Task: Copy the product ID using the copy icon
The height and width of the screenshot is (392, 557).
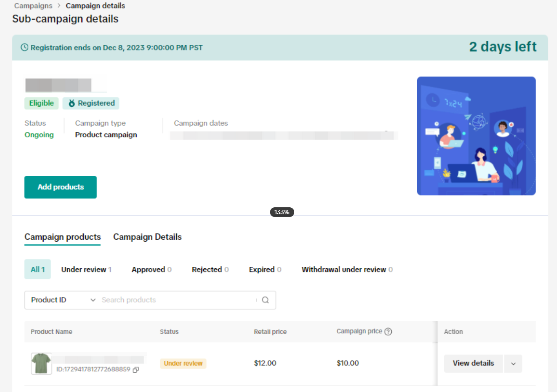Action: pos(136,369)
